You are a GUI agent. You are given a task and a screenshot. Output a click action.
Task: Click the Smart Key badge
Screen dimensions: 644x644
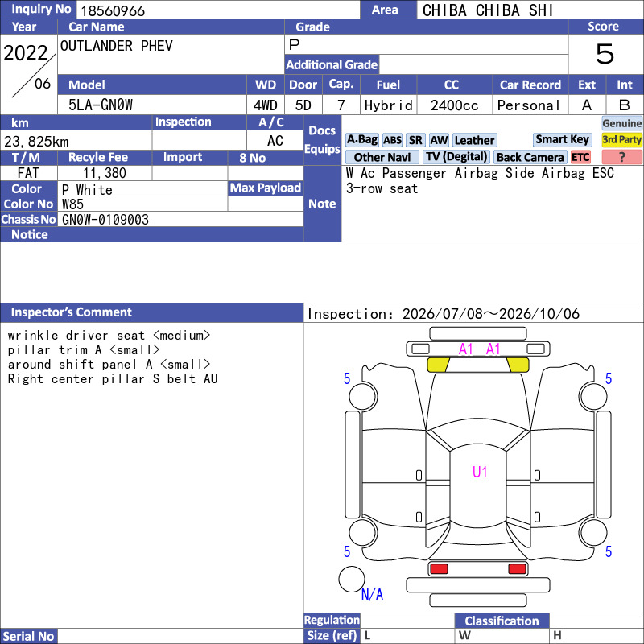562,139
